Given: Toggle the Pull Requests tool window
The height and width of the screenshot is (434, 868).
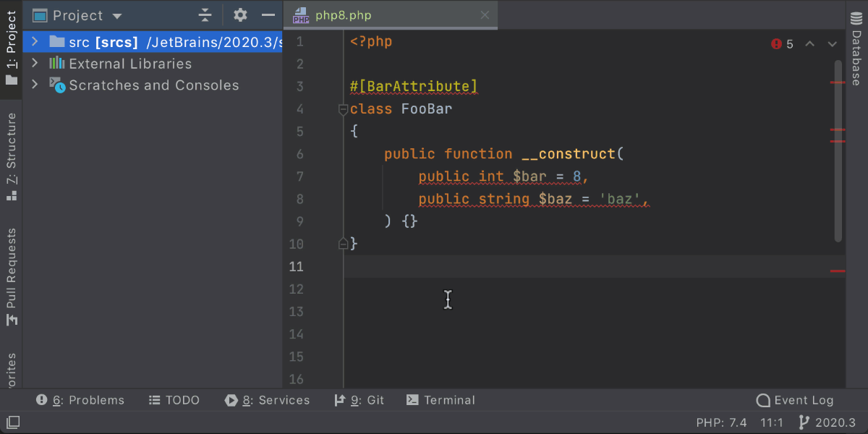Looking at the screenshot, I should tap(12, 275).
